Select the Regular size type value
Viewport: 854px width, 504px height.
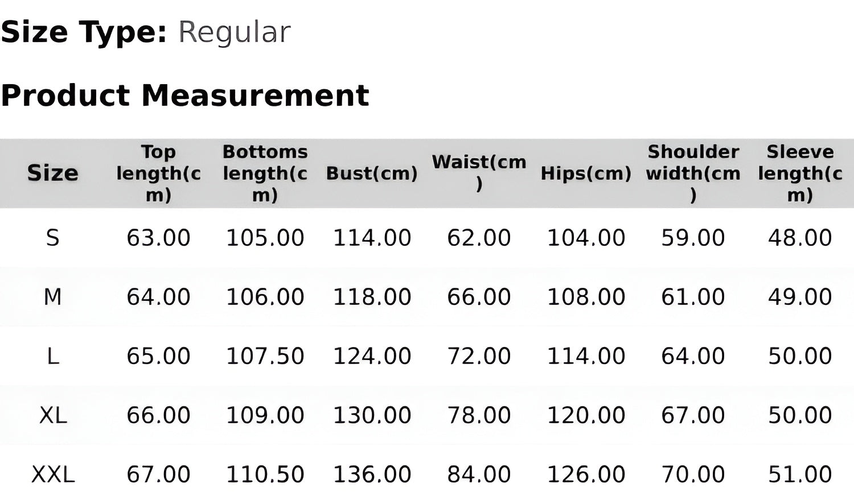coord(234,32)
